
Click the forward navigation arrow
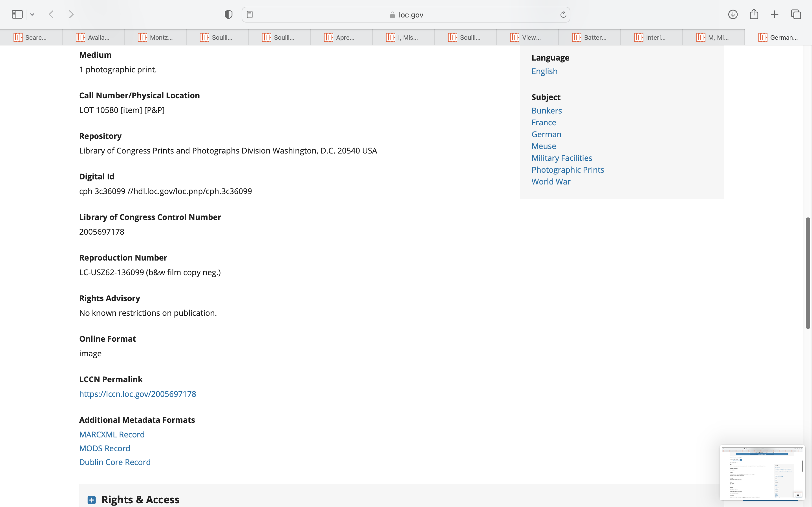click(71, 14)
